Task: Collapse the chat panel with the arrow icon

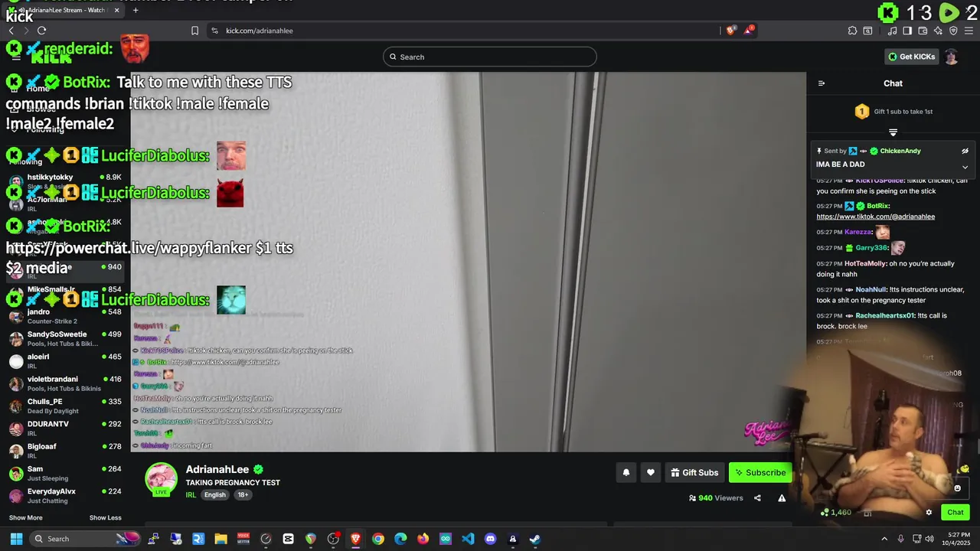Action: 822,83
